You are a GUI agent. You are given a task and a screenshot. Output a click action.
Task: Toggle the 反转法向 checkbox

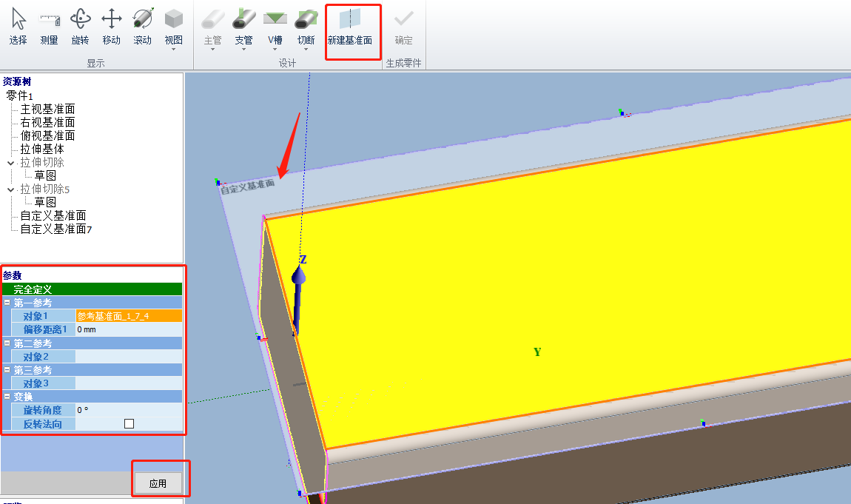click(x=129, y=423)
